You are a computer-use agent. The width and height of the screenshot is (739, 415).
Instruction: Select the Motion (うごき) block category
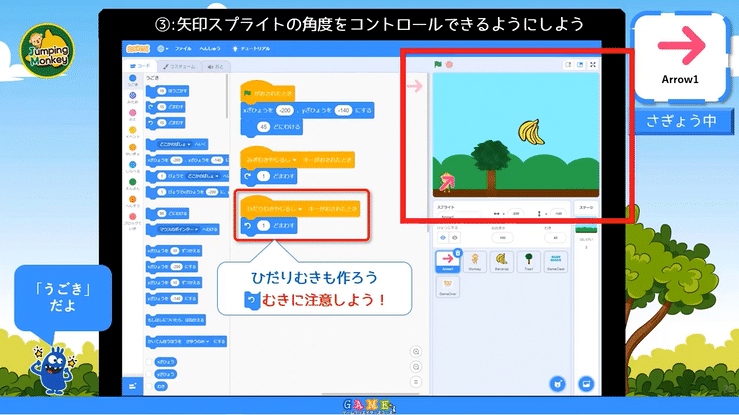(132, 80)
